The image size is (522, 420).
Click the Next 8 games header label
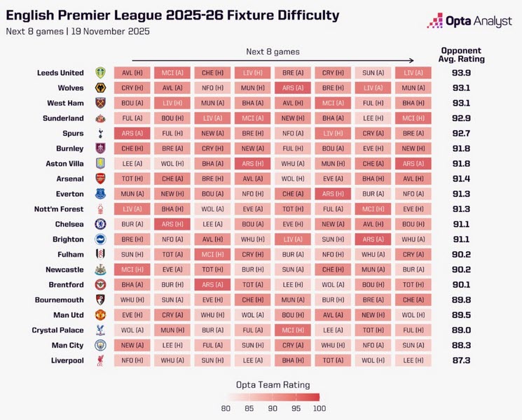pos(273,51)
